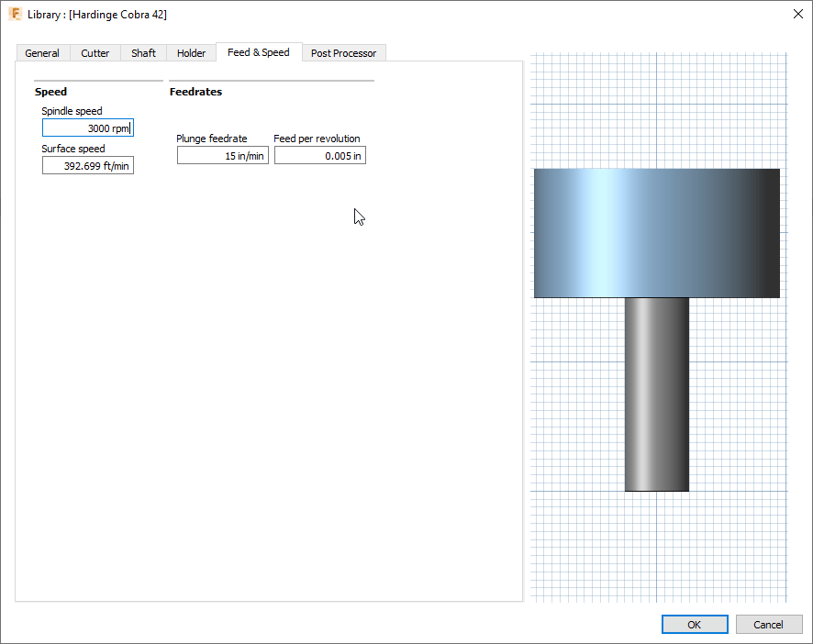The image size is (813, 644).
Task: Edit the Surface speed value
Action: pyautogui.click(x=87, y=165)
